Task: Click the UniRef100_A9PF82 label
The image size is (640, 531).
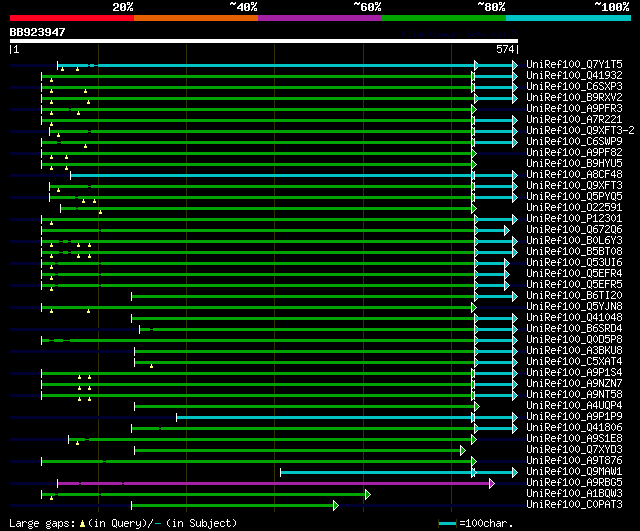Action: (x=574, y=153)
